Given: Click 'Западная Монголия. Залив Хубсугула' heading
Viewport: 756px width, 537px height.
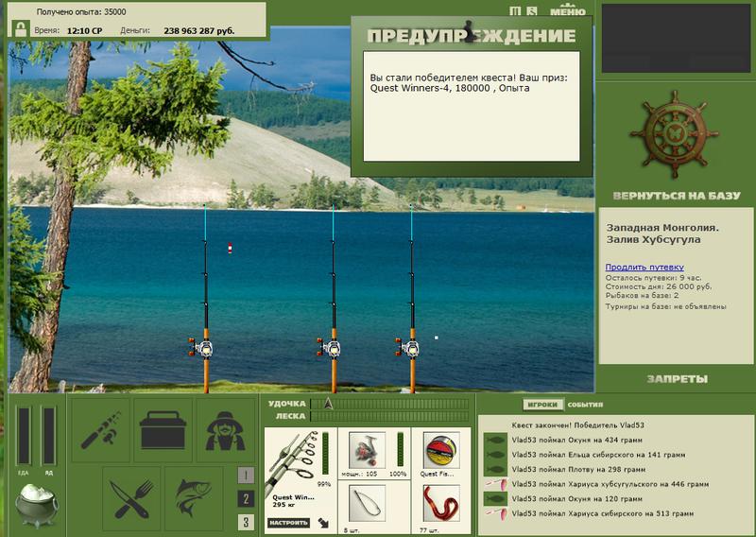Looking at the screenshot, I should pyautogui.click(x=662, y=234).
